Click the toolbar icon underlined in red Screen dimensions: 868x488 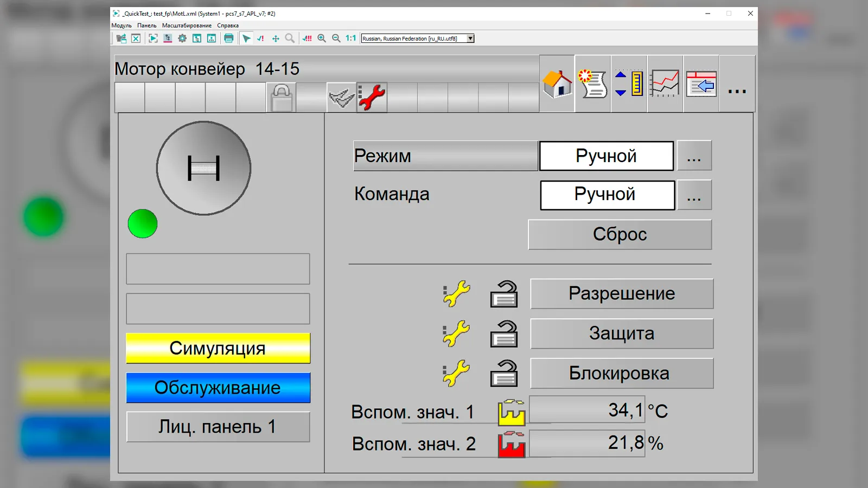pos(168,38)
